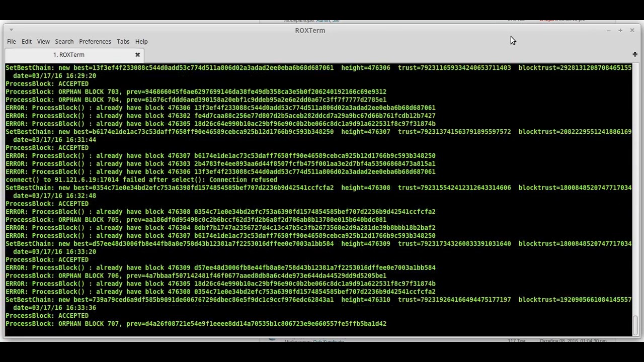644x362 pixels.
Task: Click 'trust=792311659334240653711403' value
Action: coord(454,67)
